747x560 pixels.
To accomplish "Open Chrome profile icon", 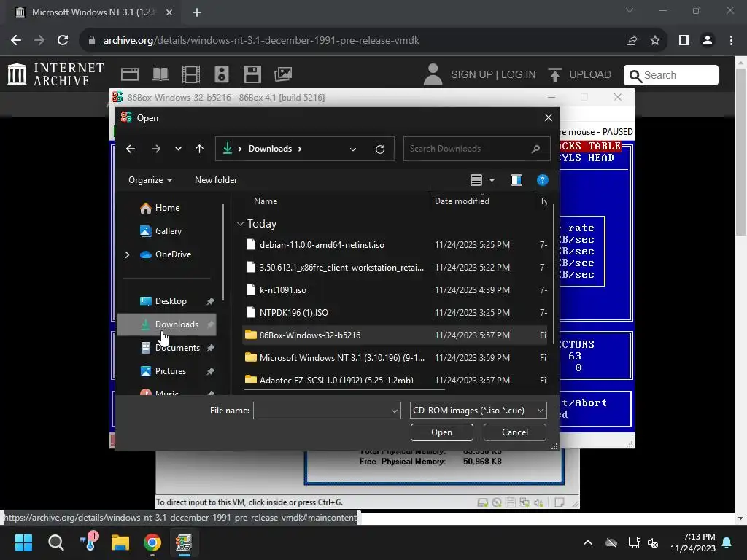I will point(708,41).
